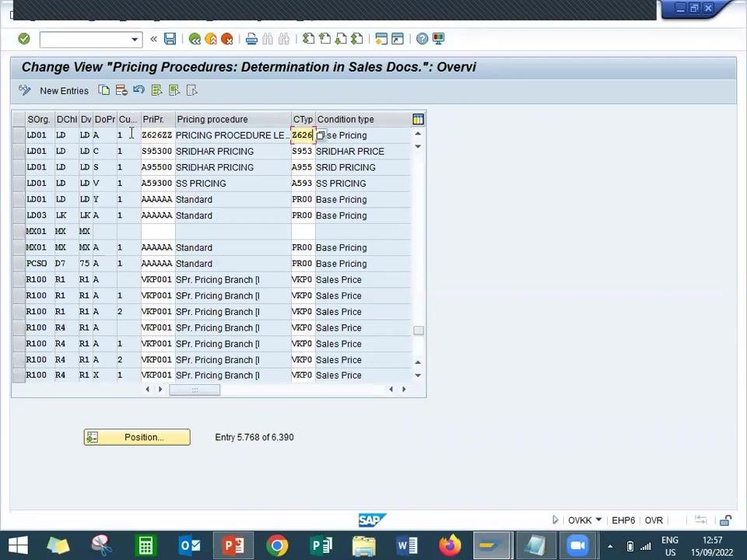Viewport: 747px width, 560px height.
Task: Select row LD01 LD LD Y selector
Action: [x=19, y=200]
